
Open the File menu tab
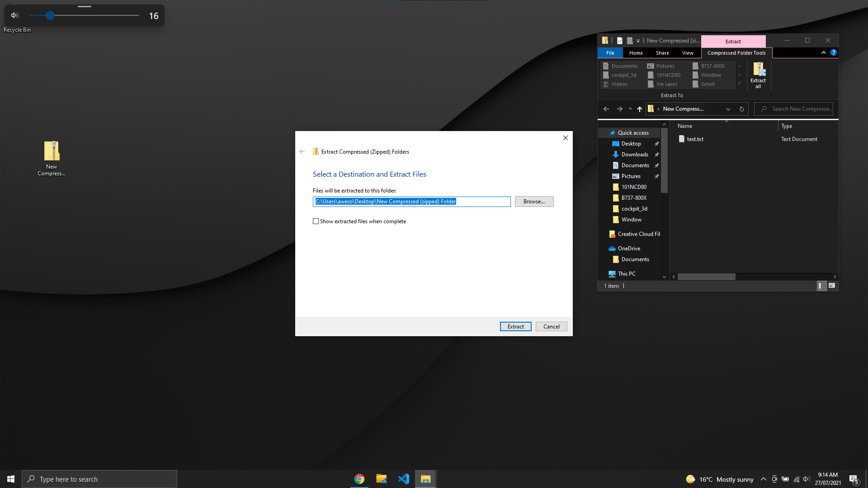tap(610, 53)
